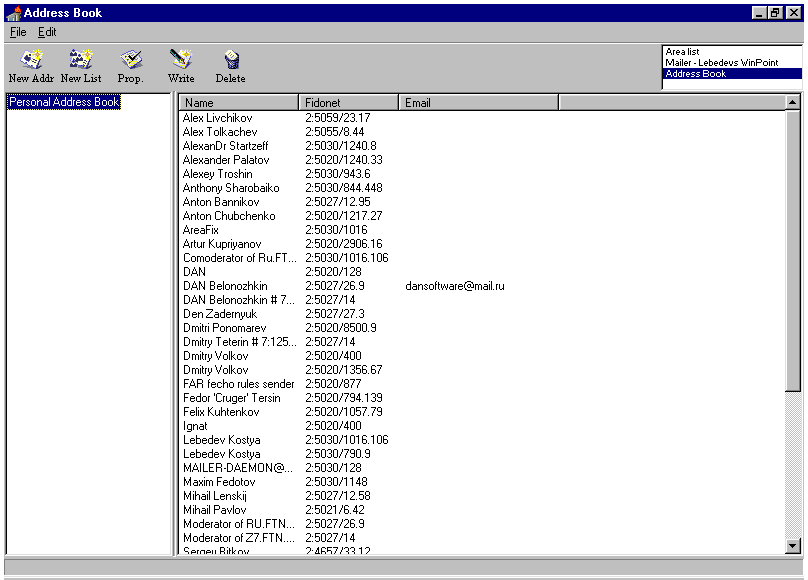
Task: Select Dmitry Teterin # 7:125... entry
Action: pyautogui.click(x=240, y=342)
